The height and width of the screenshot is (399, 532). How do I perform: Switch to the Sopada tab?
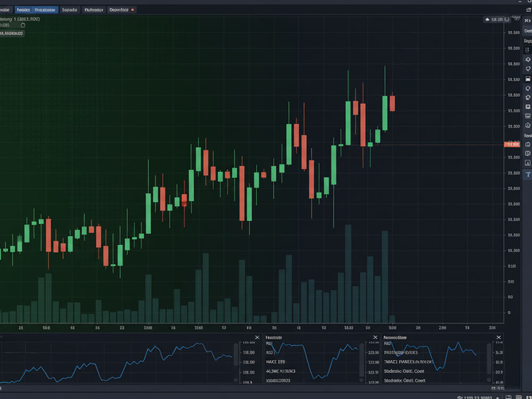tap(69, 10)
